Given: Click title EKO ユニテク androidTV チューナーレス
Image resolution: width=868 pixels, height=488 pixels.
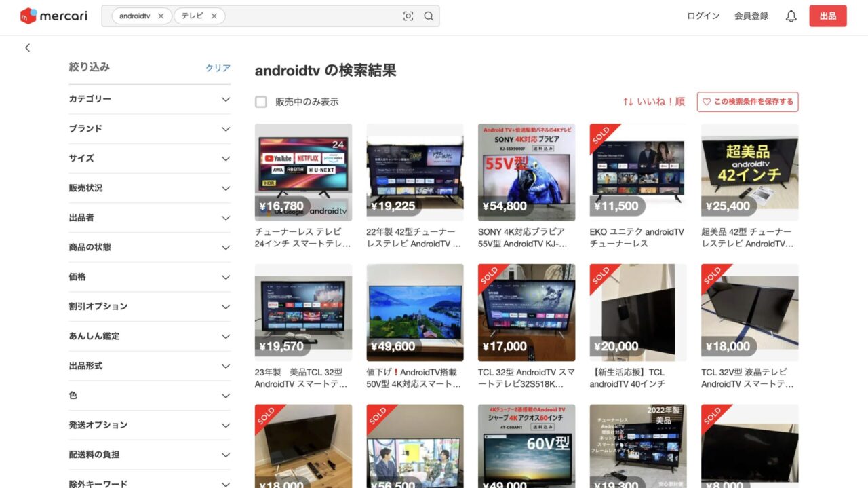Looking at the screenshot, I should pos(637,238).
